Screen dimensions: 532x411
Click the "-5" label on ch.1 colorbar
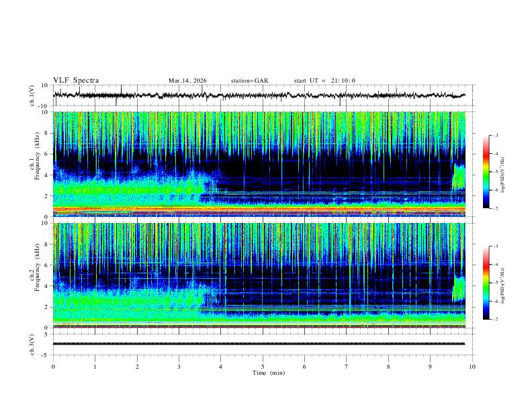tap(495, 172)
